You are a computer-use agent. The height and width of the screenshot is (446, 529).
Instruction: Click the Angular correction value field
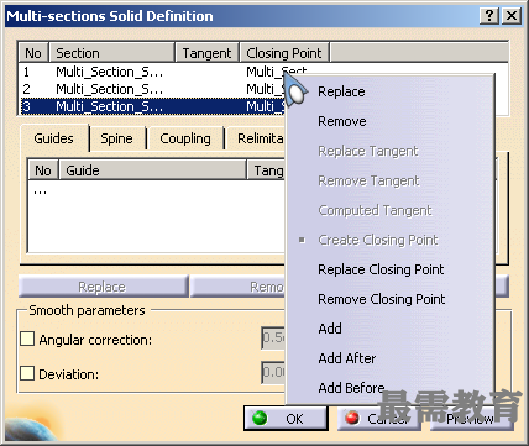pyautogui.click(x=273, y=337)
